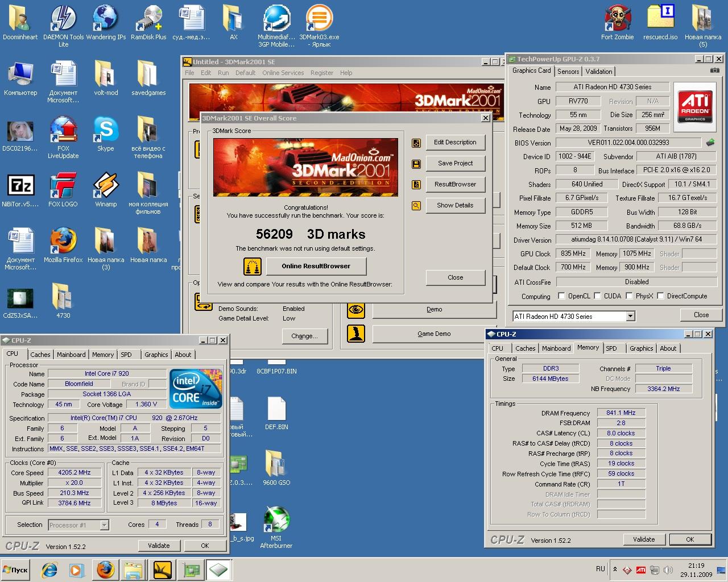Open Online Services menu in 3DMark2001
728x582 pixels.
point(283,73)
